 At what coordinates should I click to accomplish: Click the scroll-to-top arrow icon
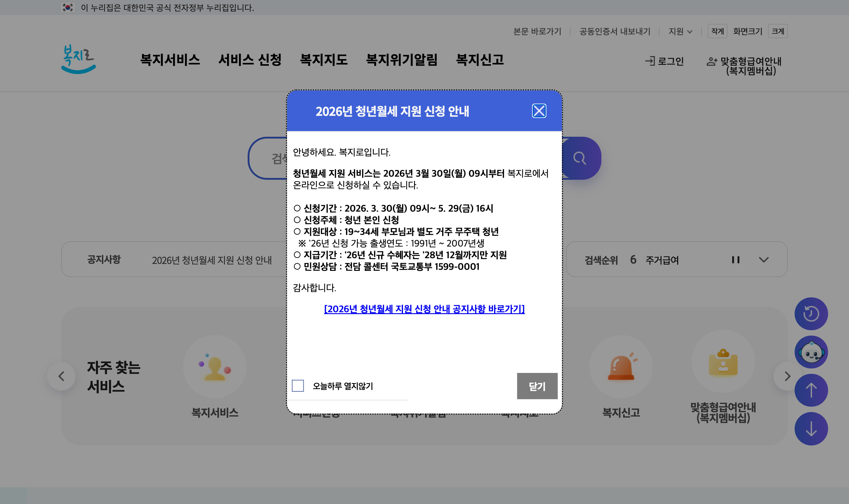click(811, 390)
